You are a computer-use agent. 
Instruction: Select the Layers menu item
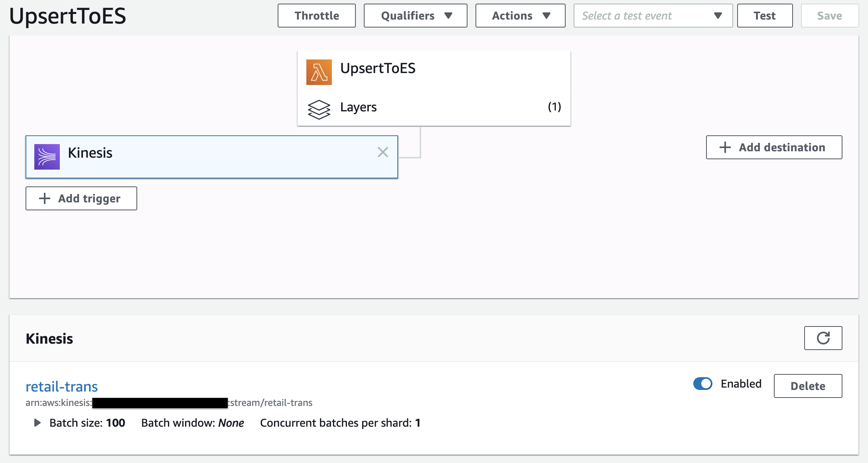(x=434, y=106)
